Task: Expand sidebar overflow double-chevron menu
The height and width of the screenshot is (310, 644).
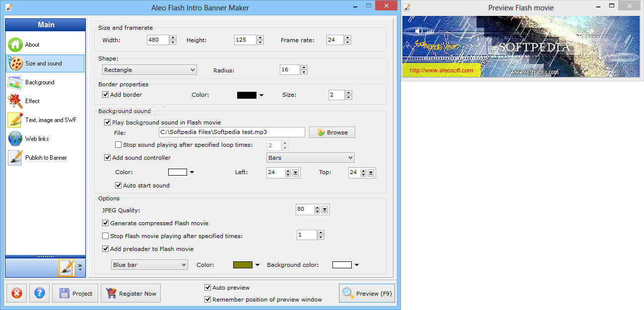Action: pos(80,266)
